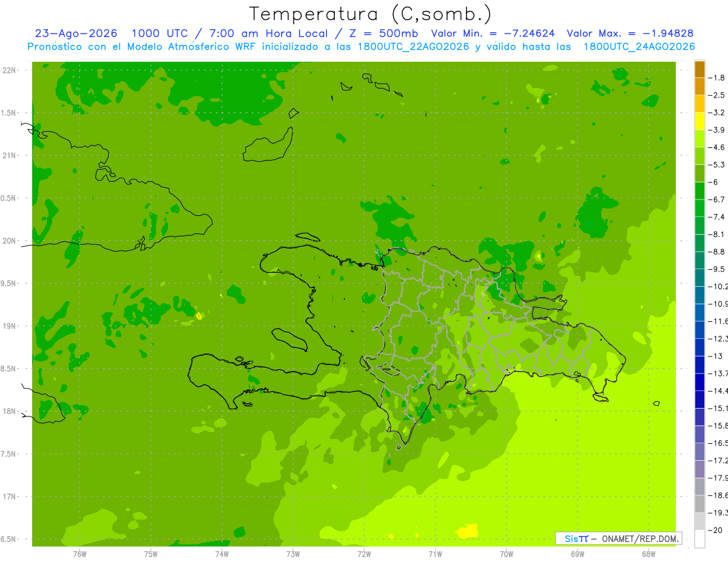Click the '69W' longitude label
This screenshot has height=562, width=728.
coord(578,554)
